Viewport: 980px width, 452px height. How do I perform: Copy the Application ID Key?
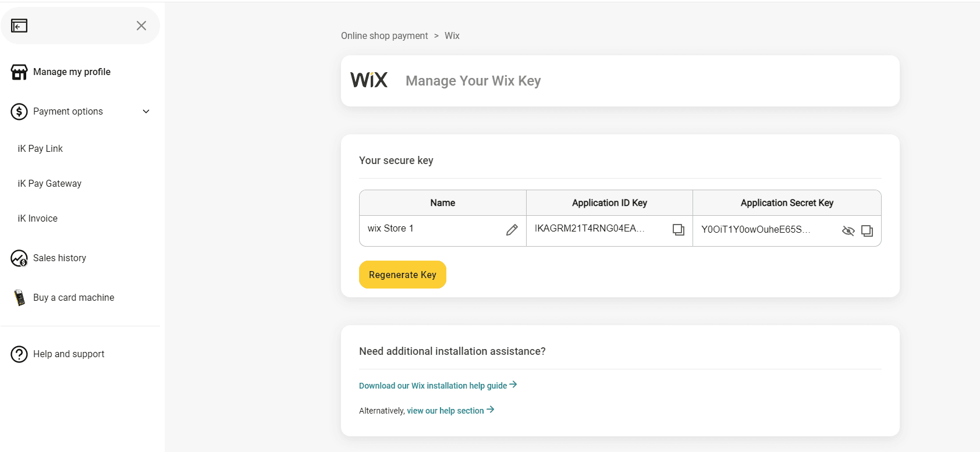(x=679, y=230)
